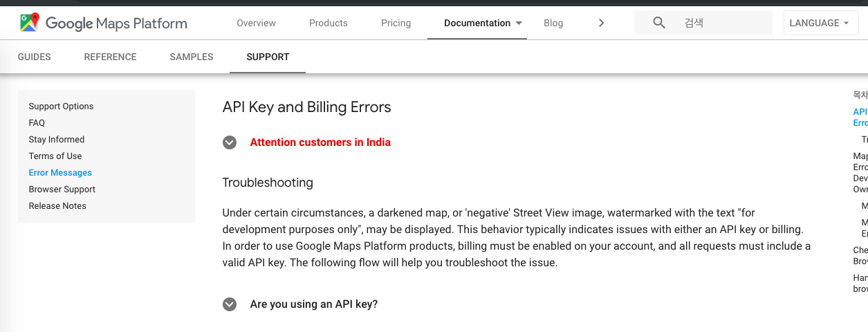Open Browser Support sidebar link

[62, 190]
